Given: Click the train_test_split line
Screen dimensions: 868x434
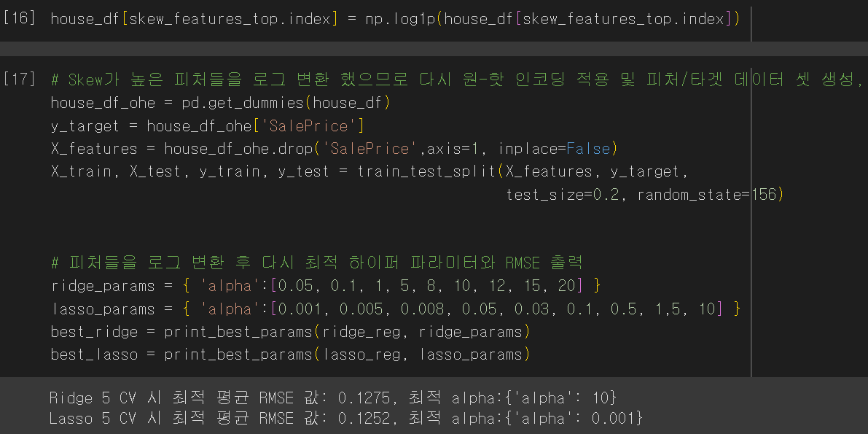Looking at the screenshot, I should click(x=370, y=172).
